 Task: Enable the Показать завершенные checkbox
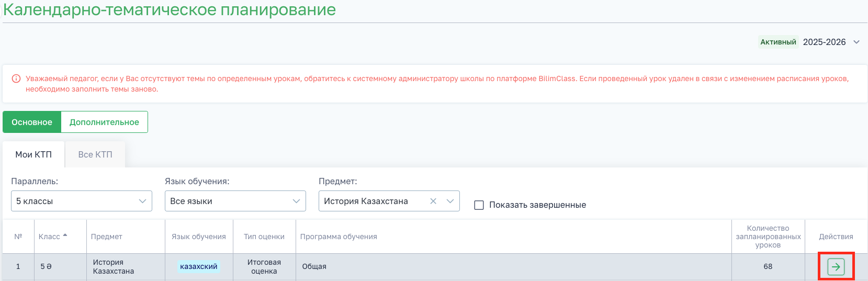coord(479,205)
